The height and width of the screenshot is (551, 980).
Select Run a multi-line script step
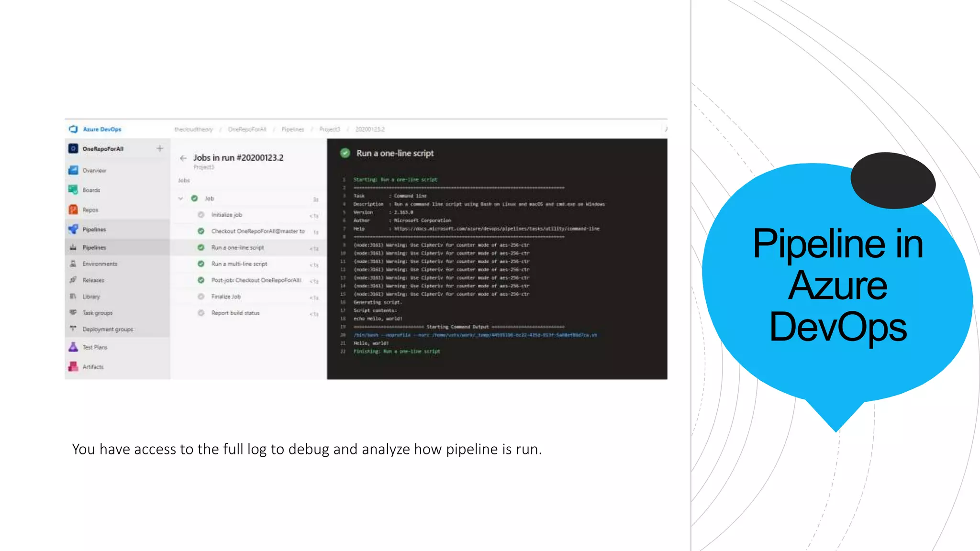pyautogui.click(x=248, y=264)
